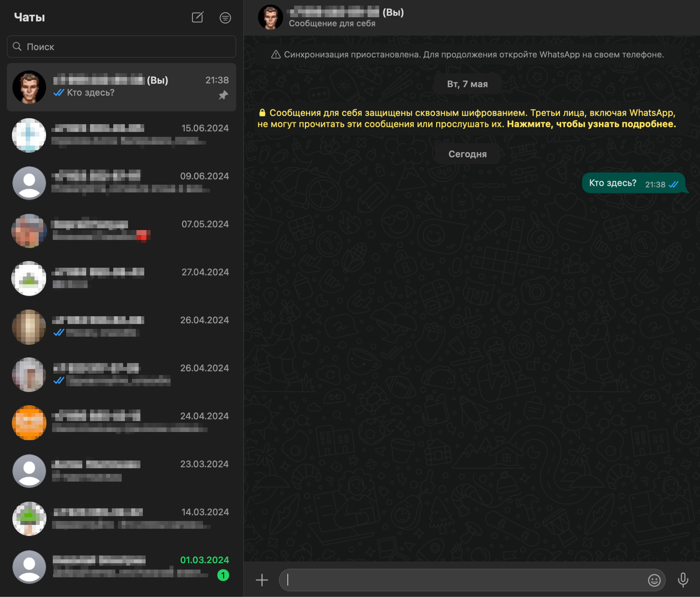Screen dimensions: 700x597
Task: Click the lock icon in encryption notice
Action: coord(262,113)
